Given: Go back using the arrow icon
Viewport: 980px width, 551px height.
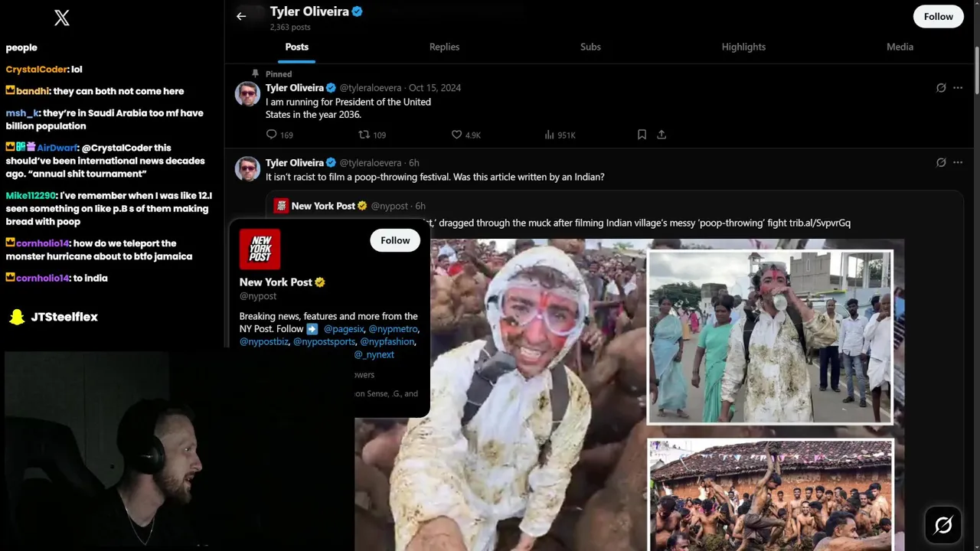Looking at the screenshot, I should click(241, 16).
